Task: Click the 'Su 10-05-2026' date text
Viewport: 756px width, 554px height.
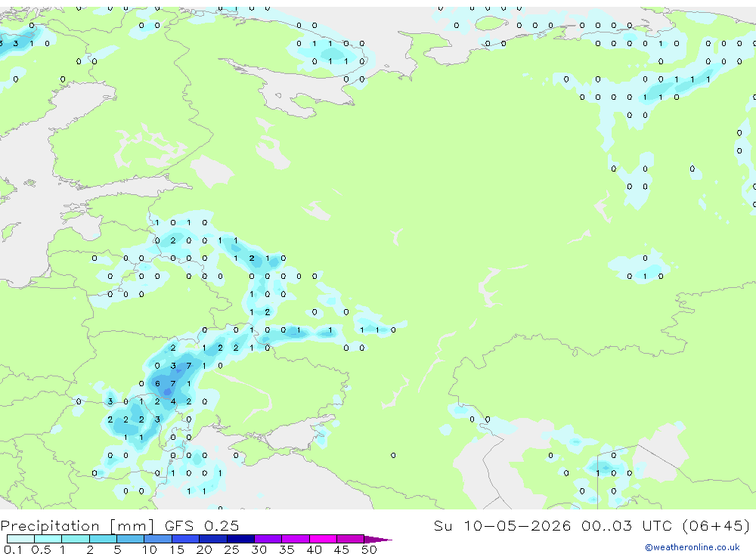Action: pos(503,526)
